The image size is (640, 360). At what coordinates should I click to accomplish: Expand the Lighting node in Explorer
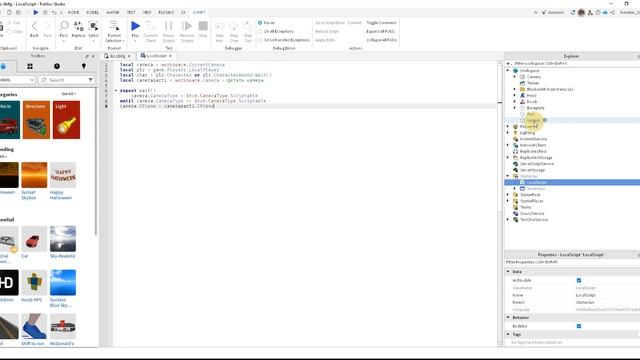(x=508, y=133)
